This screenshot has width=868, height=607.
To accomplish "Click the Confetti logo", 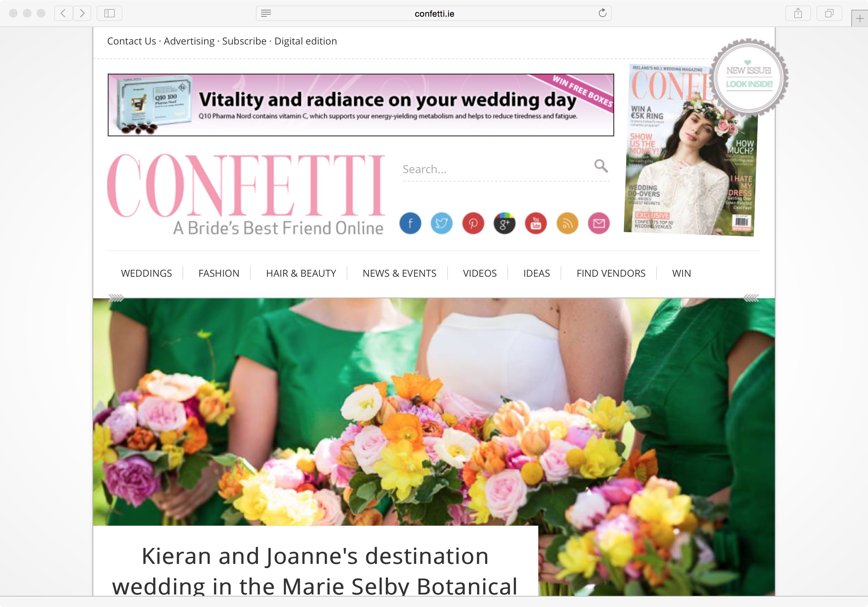I will point(246,194).
